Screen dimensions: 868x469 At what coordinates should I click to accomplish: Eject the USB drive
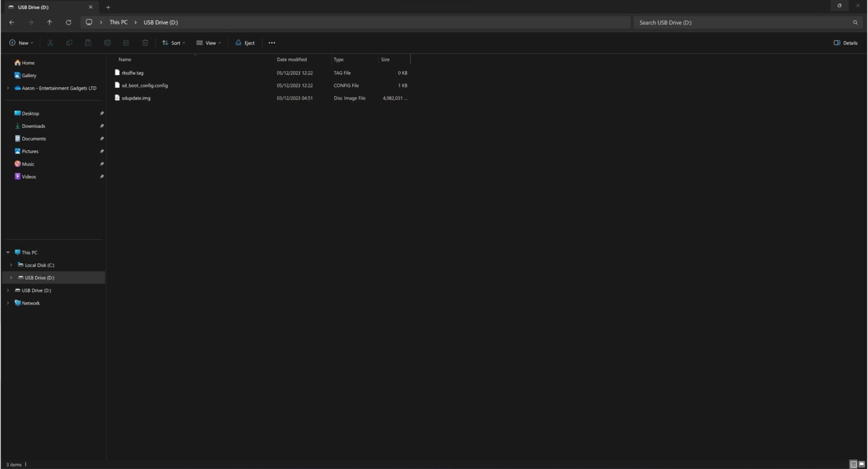point(245,43)
